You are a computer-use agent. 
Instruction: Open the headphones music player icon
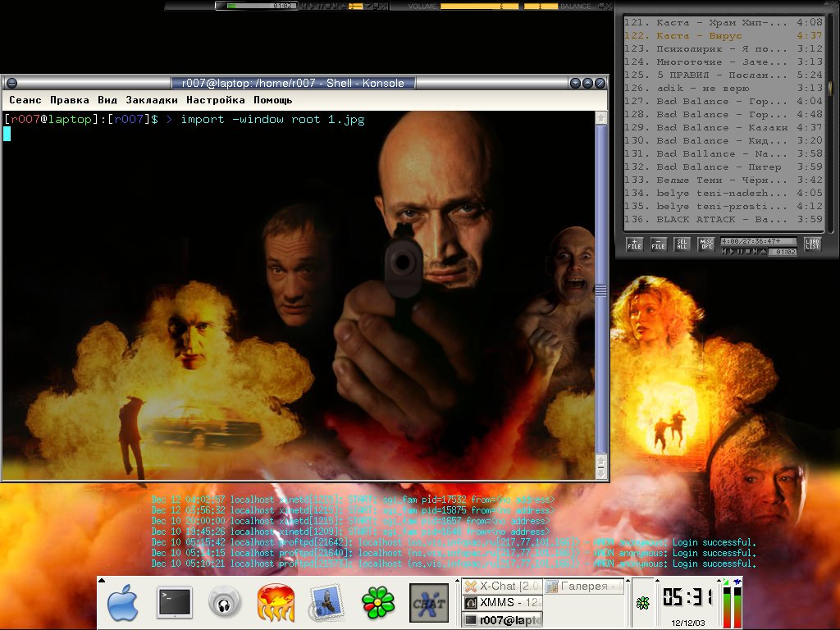(x=224, y=604)
